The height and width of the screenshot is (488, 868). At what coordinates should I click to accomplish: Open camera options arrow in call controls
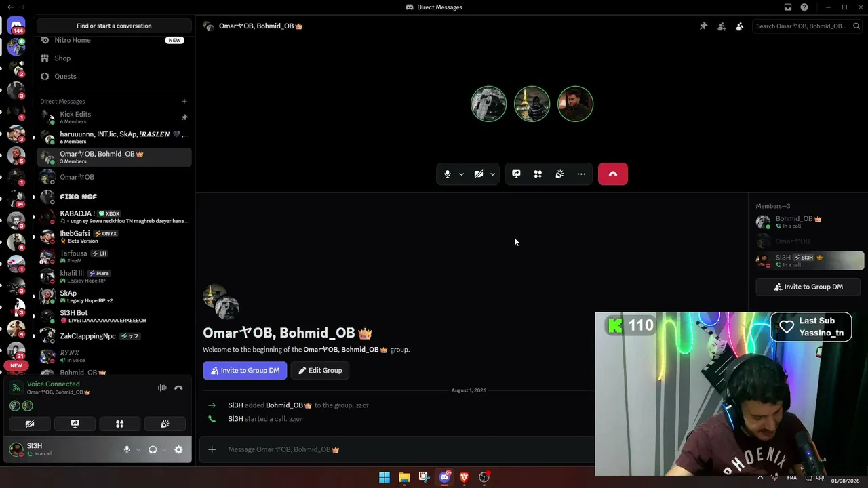click(493, 174)
